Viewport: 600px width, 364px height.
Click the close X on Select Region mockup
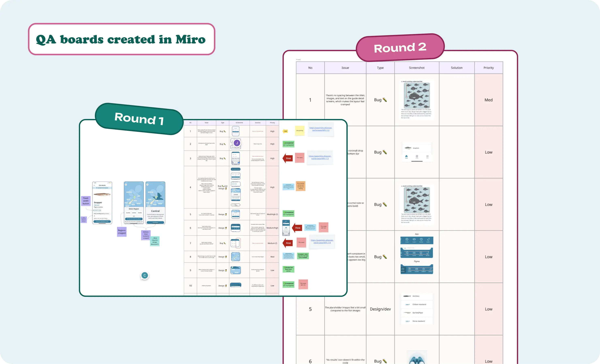tap(126, 185)
